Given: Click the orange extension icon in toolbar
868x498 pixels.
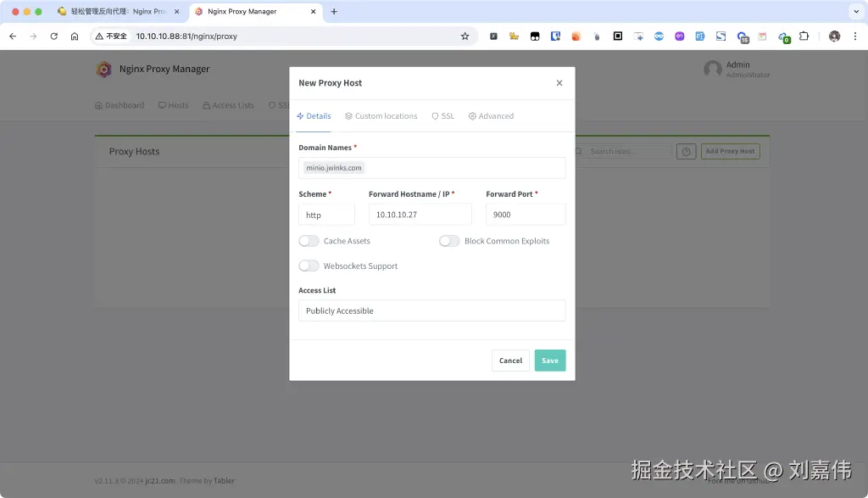Looking at the screenshot, I should tap(576, 36).
